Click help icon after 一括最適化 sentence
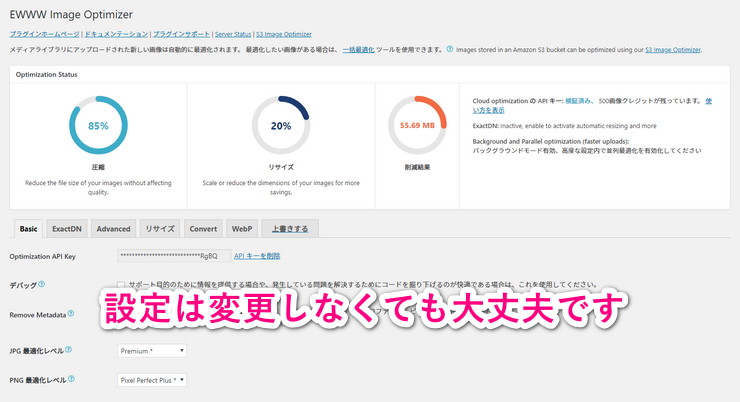 click(x=450, y=49)
